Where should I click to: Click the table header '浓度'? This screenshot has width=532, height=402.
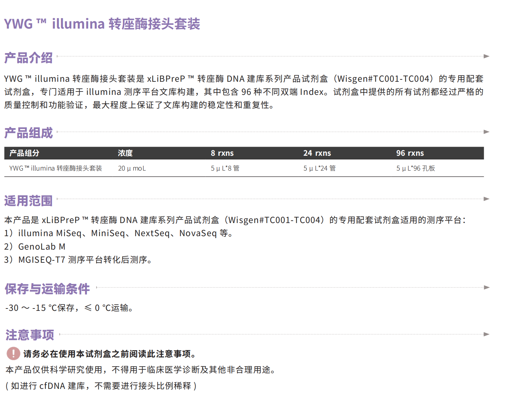point(125,153)
